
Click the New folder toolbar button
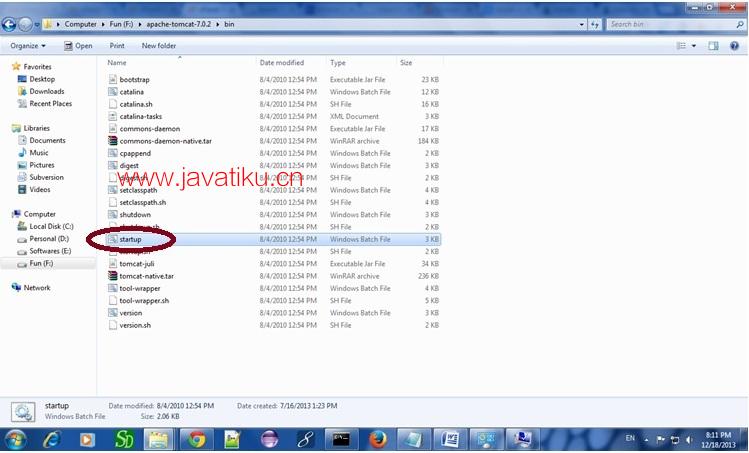pyautogui.click(x=158, y=45)
